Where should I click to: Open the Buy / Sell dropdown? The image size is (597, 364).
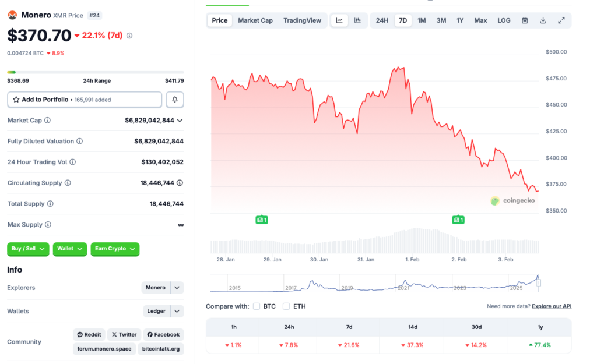(x=29, y=249)
